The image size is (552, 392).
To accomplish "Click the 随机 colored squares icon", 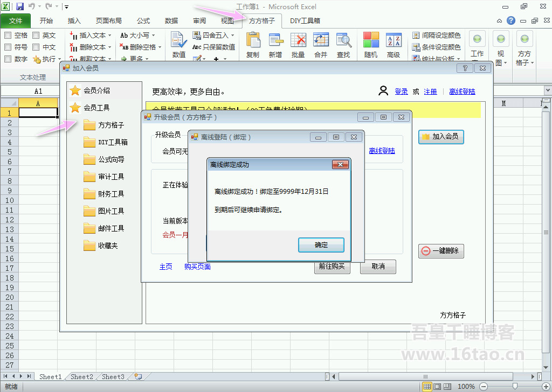I will pos(371,41).
